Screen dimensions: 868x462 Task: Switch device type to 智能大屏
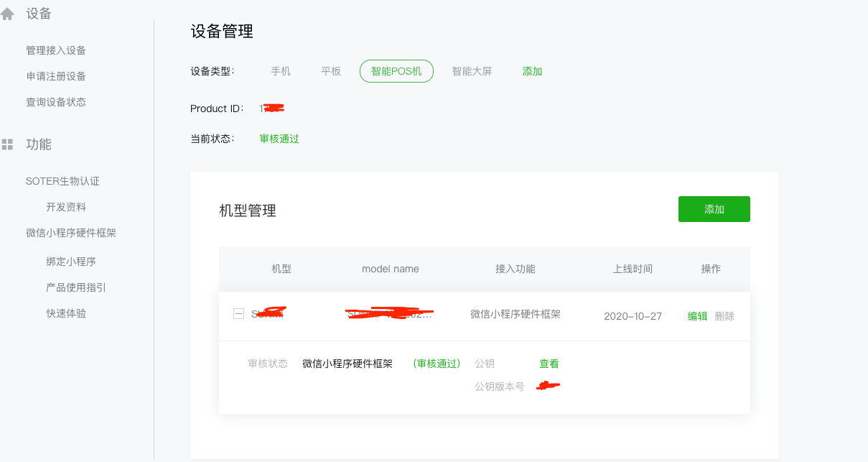[472, 71]
